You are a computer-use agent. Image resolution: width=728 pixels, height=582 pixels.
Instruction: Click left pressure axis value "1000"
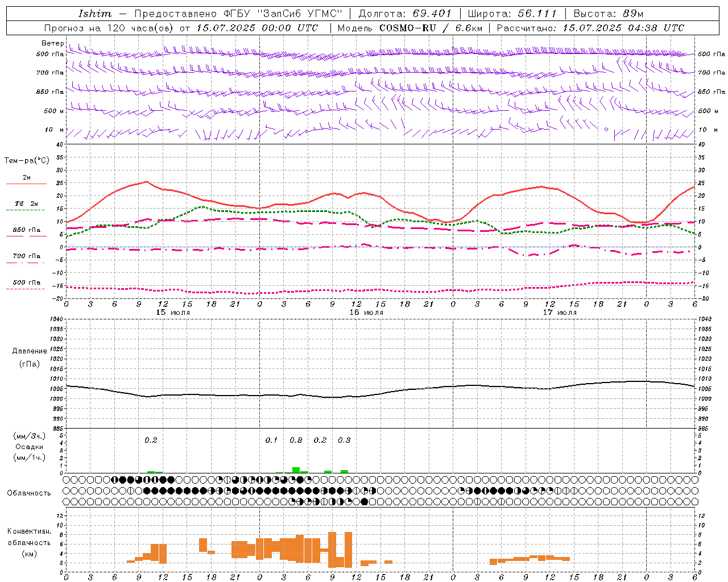(56, 399)
